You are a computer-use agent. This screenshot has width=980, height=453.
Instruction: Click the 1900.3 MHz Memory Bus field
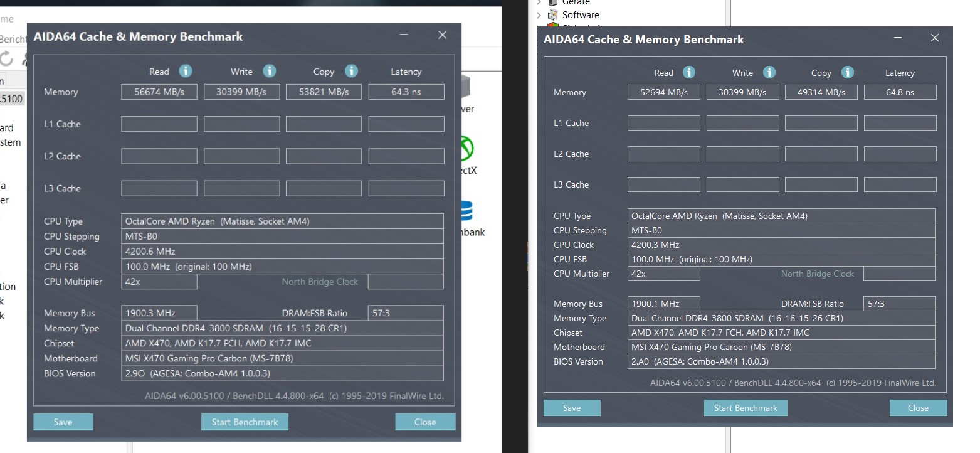point(159,313)
